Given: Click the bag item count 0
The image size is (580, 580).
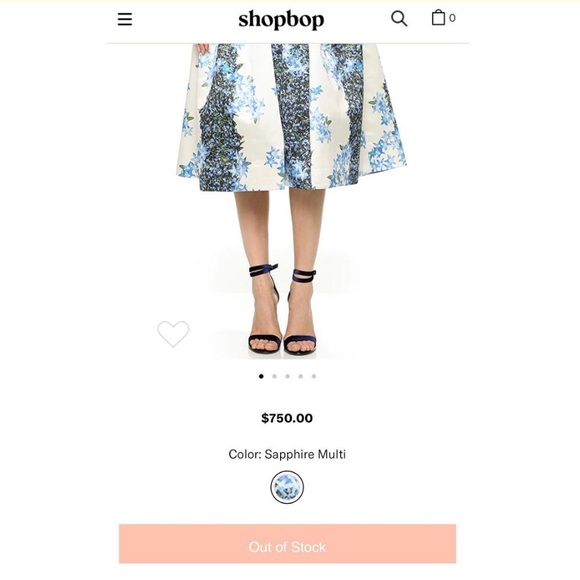Looking at the screenshot, I should point(452,18).
